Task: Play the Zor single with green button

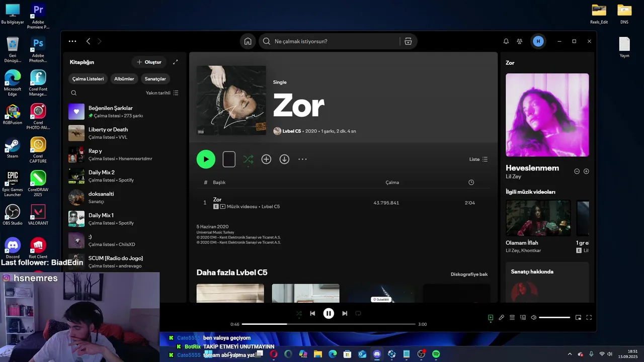Action: [x=206, y=159]
